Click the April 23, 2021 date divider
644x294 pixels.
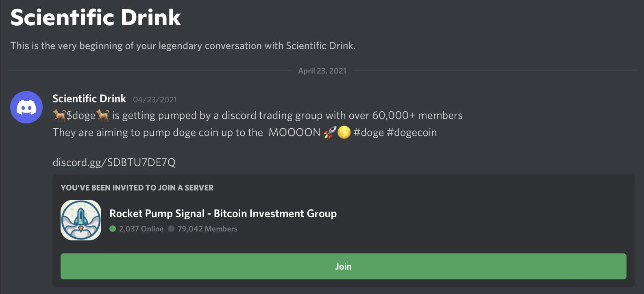[x=322, y=71]
